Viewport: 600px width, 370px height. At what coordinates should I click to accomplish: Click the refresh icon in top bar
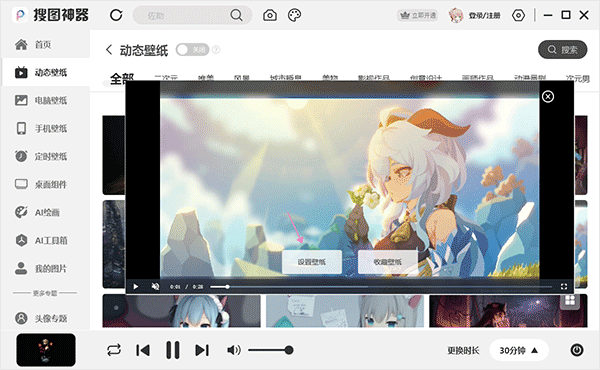pyautogui.click(x=116, y=15)
